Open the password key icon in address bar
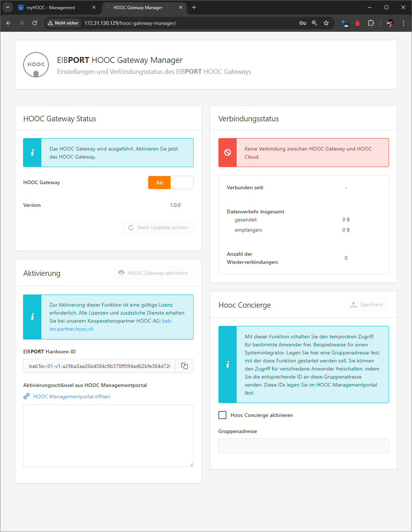The width and height of the screenshot is (412, 532). [303, 23]
